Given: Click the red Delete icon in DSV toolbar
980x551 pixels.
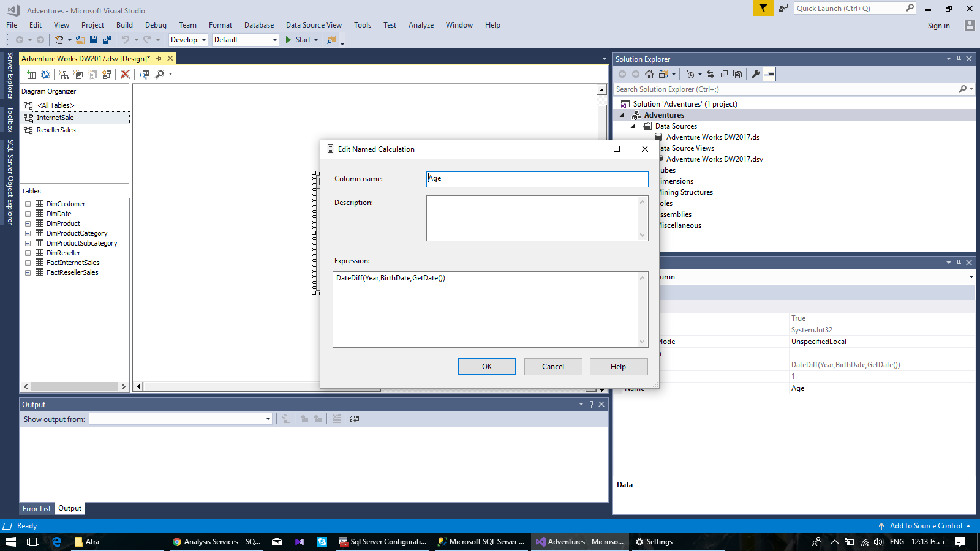Looking at the screenshot, I should [x=126, y=75].
